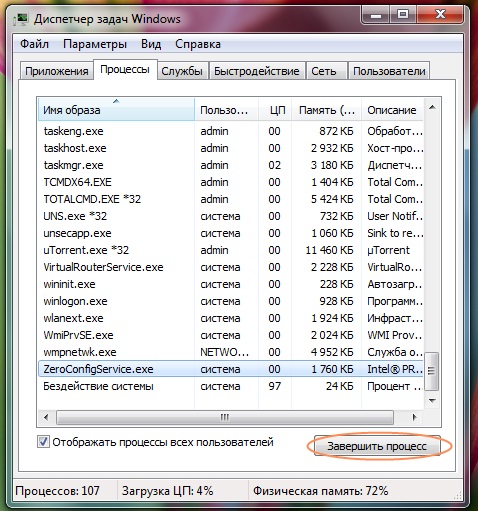
Task: Click the vertical scrollbar up arrow
Action: (432, 107)
